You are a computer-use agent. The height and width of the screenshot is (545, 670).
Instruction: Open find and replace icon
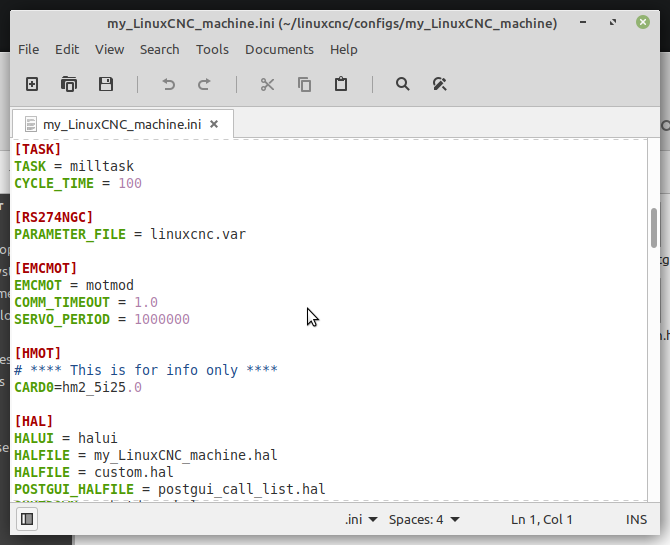point(439,84)
